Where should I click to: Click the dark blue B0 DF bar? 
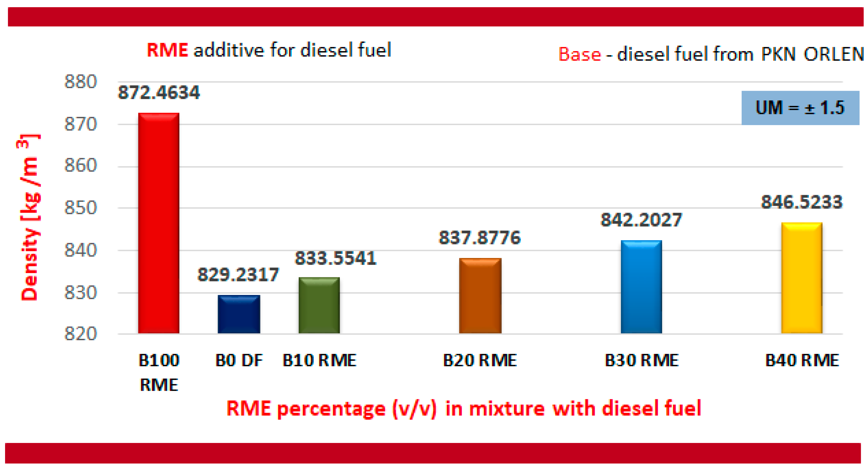[239, 314]
